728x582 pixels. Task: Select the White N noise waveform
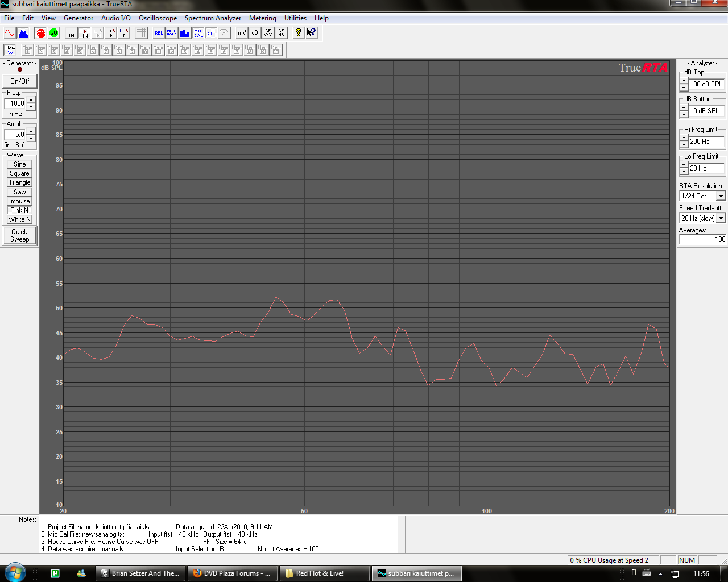(x=19, y=219)
